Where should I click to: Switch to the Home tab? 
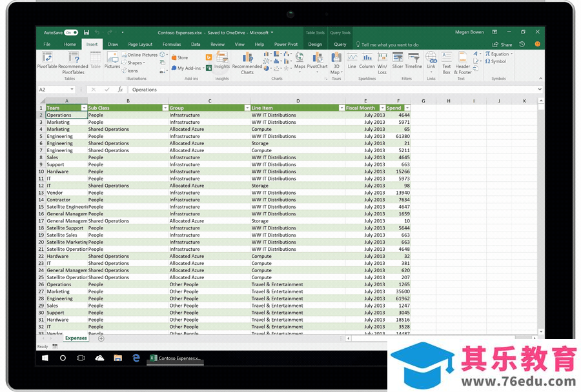70,44
